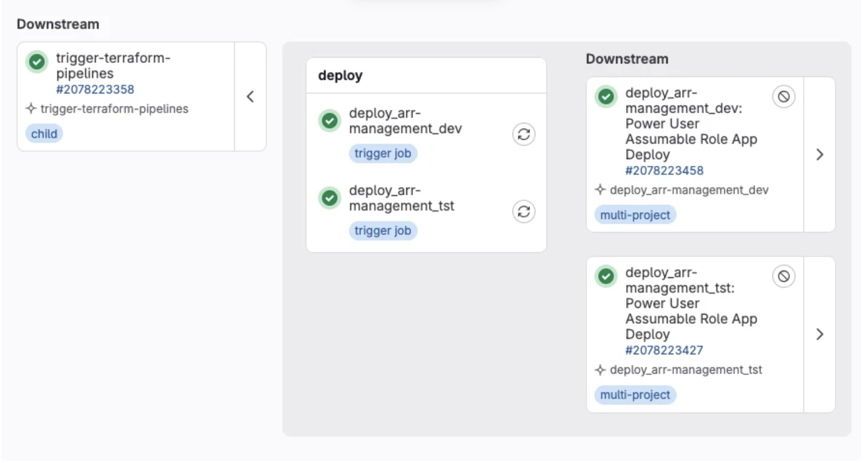This screenshot has height=463, width=868.
Task: Open pipeline #2078223427
Action: 664,350
